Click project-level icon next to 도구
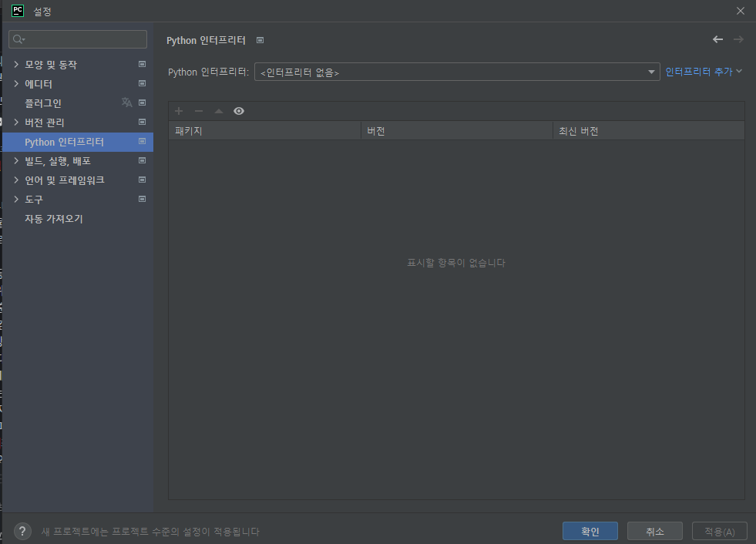 [x=143, y=199]
